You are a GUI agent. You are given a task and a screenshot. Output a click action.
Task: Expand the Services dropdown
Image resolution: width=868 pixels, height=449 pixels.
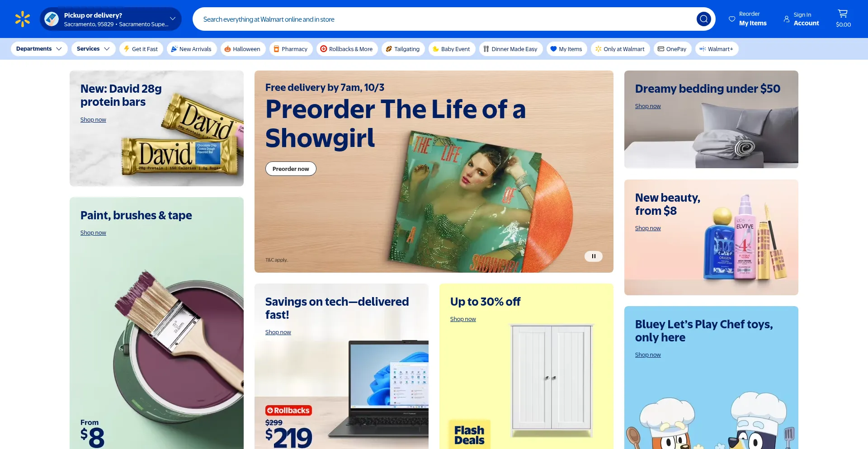point(93,49)
